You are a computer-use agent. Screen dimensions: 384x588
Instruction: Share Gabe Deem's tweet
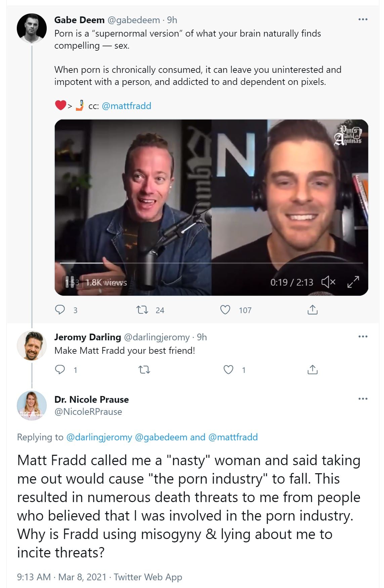[x=312, y=309]
